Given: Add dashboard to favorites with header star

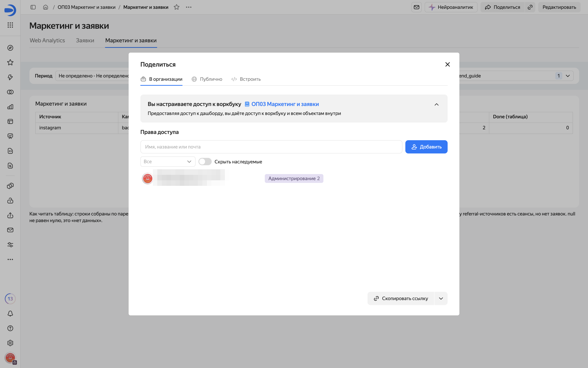Looking at the screenshot, I should [177, 7].
